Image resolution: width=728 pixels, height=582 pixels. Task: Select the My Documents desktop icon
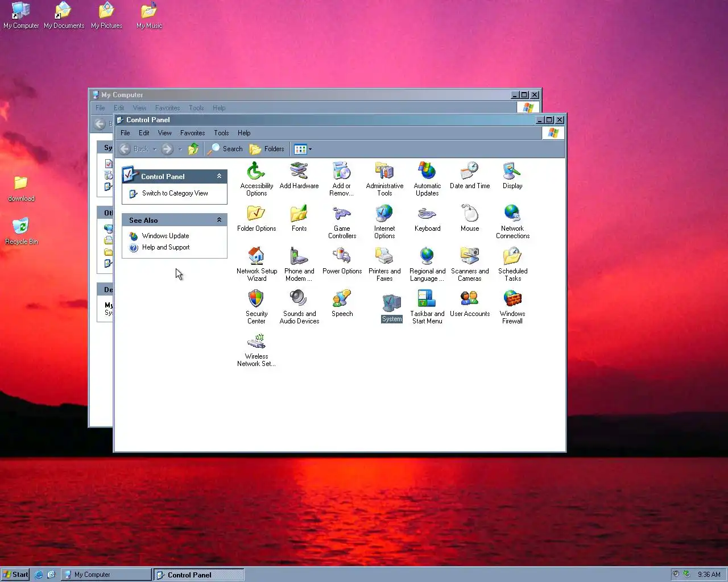[x=64, y=15]
